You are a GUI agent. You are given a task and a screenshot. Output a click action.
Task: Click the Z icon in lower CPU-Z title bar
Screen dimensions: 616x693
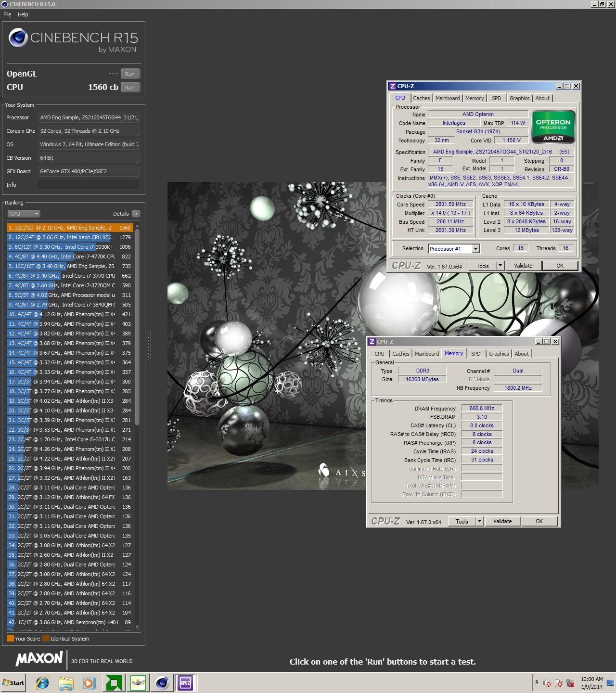pos(372,342)
